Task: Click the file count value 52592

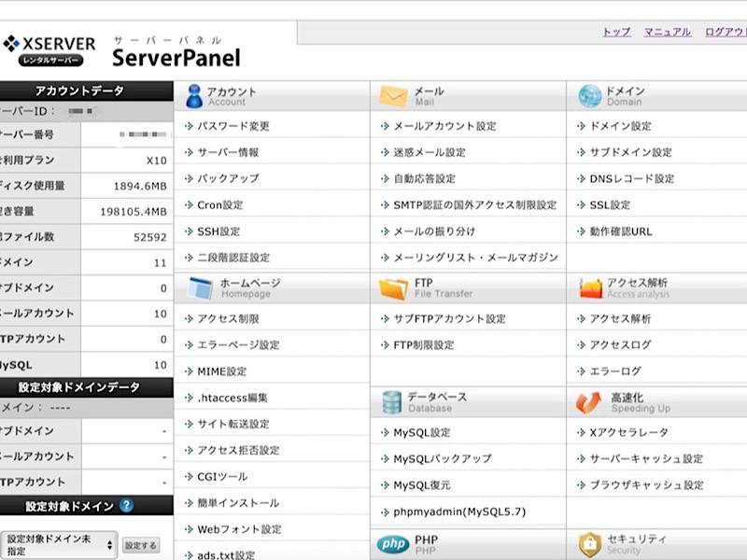Action: point(150,237)
